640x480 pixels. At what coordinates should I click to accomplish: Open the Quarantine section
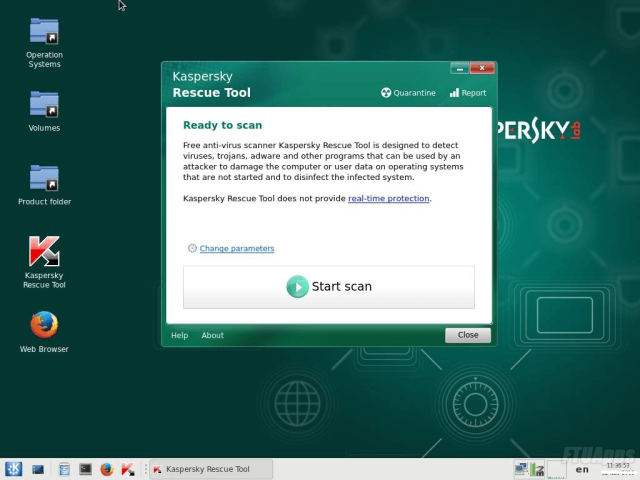[408, 93]
